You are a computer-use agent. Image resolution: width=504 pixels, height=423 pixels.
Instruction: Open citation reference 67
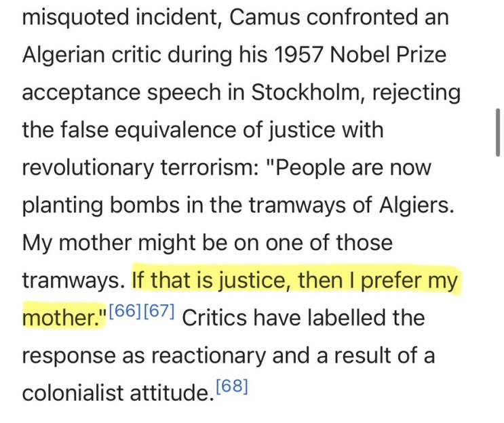(159, 311)
